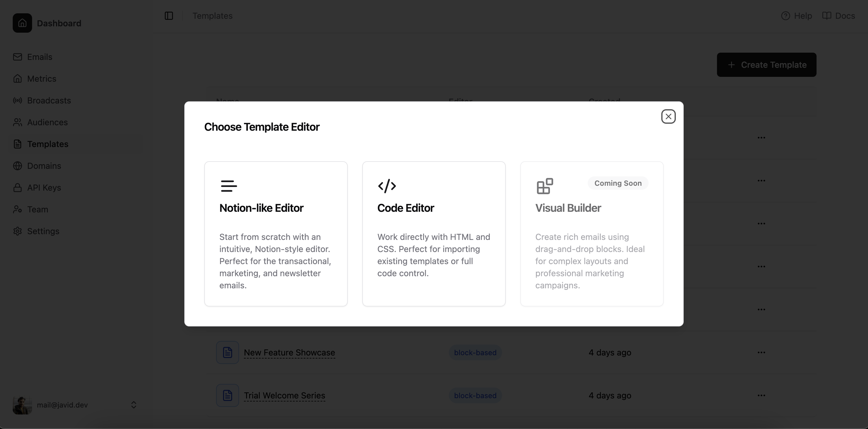Click the API Keys lock icon

[18, 188]
